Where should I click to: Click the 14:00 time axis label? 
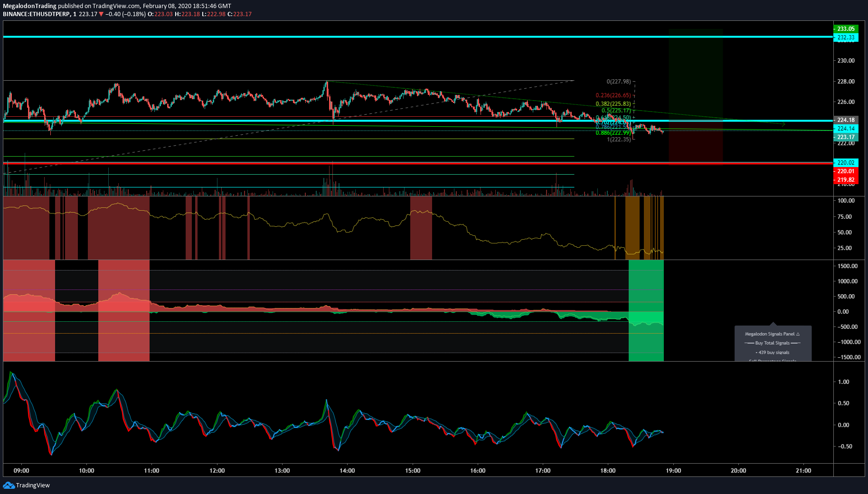[x=347, y=471]
